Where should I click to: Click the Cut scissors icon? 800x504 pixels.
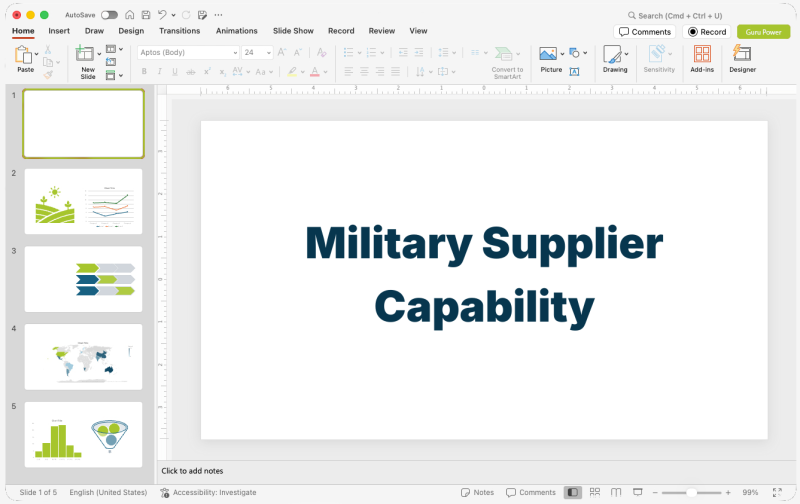coord(47,49)
